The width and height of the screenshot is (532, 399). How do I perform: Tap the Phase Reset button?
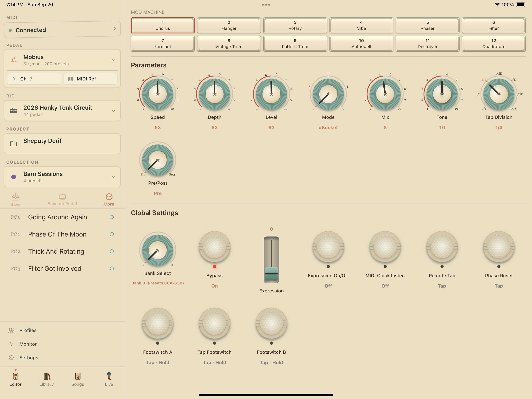pos(499,247)
